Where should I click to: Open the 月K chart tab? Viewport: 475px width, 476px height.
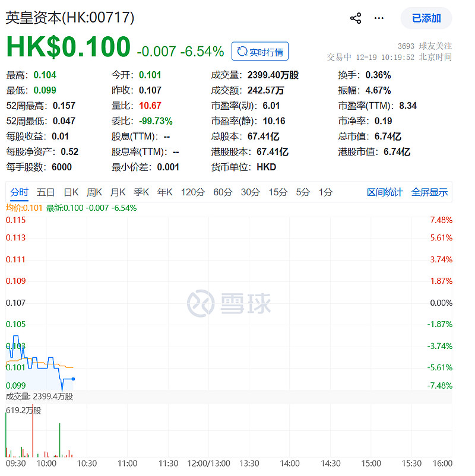coord(118,192)
